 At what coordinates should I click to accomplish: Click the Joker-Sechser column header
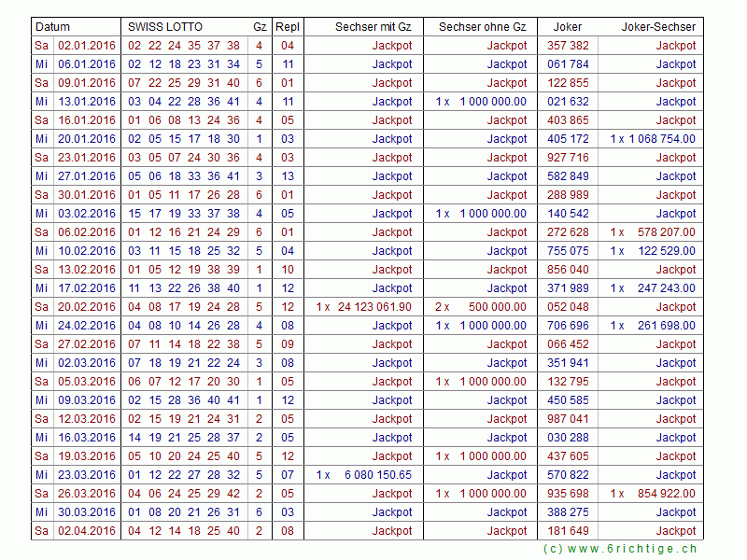pos(658,27)
